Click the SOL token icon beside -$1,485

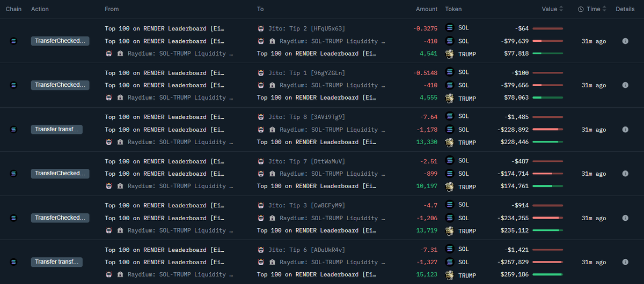pyautogui.click(x=450, y=116)
